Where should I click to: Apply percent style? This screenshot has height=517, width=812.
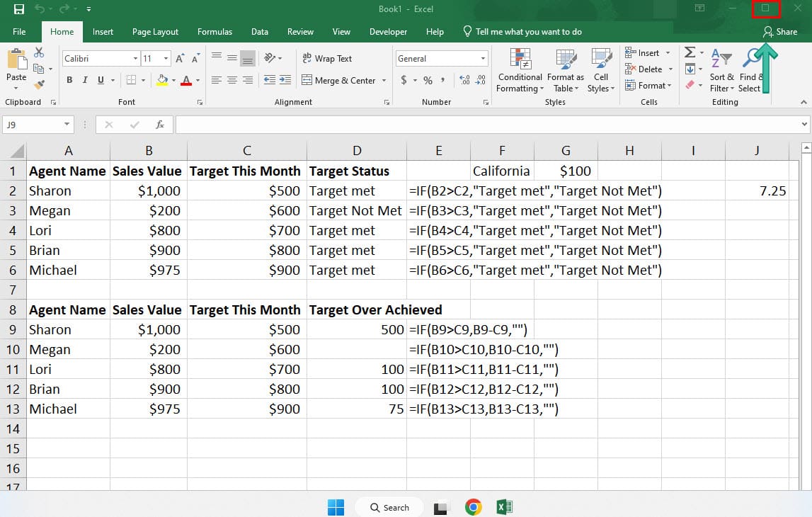coord(428,80)
